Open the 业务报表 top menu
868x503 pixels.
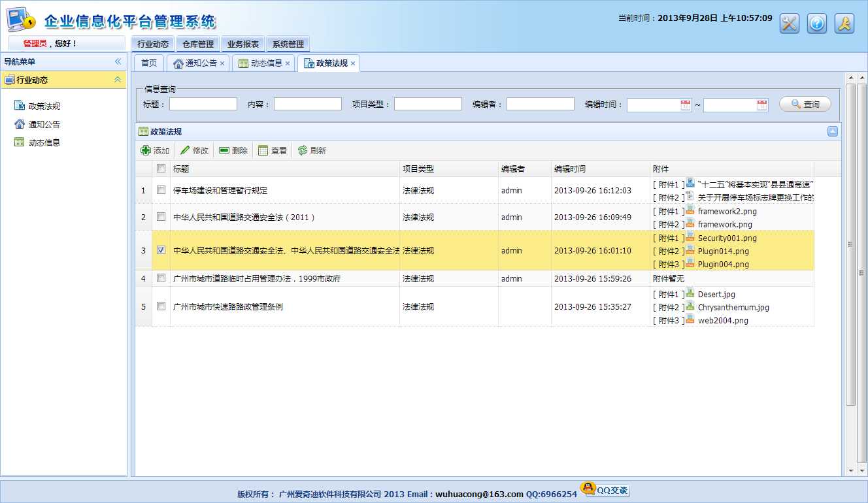pos(243,44)
